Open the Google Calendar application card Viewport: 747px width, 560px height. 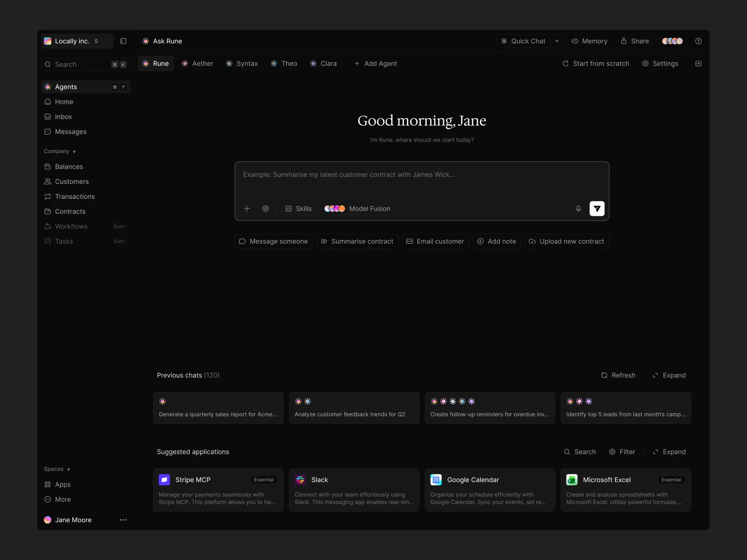490,490
